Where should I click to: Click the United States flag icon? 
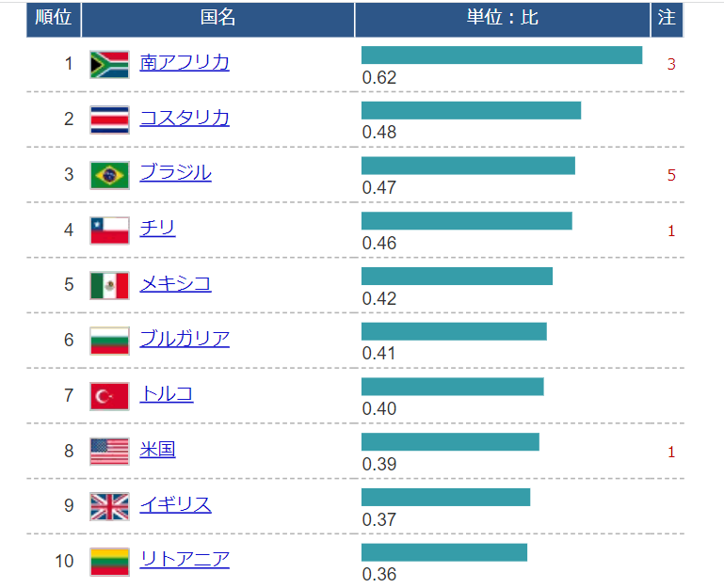point(109,452)
